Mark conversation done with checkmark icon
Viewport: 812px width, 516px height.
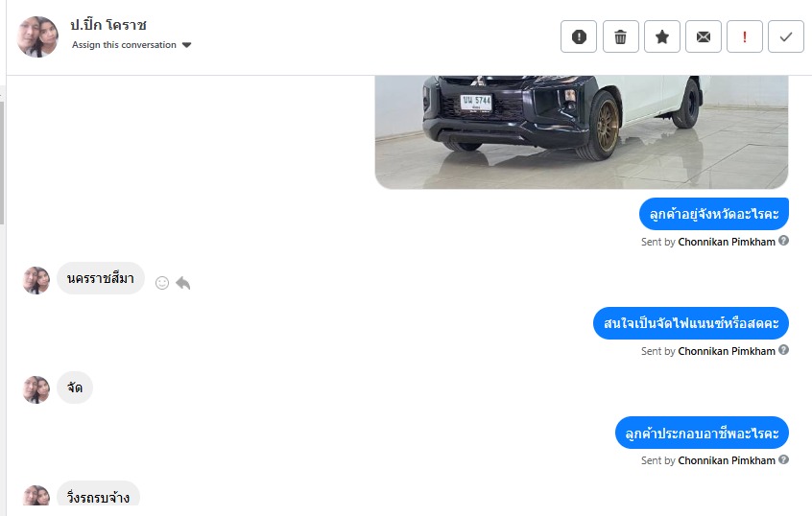[786, 36]
